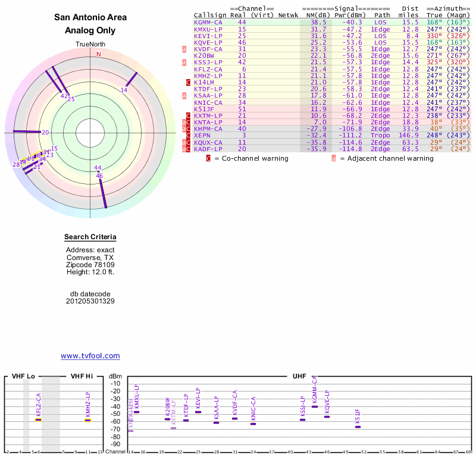
Task: Click the adjacent channel warning badge beside KSAA-LP
Action: (x=184, y=95)
